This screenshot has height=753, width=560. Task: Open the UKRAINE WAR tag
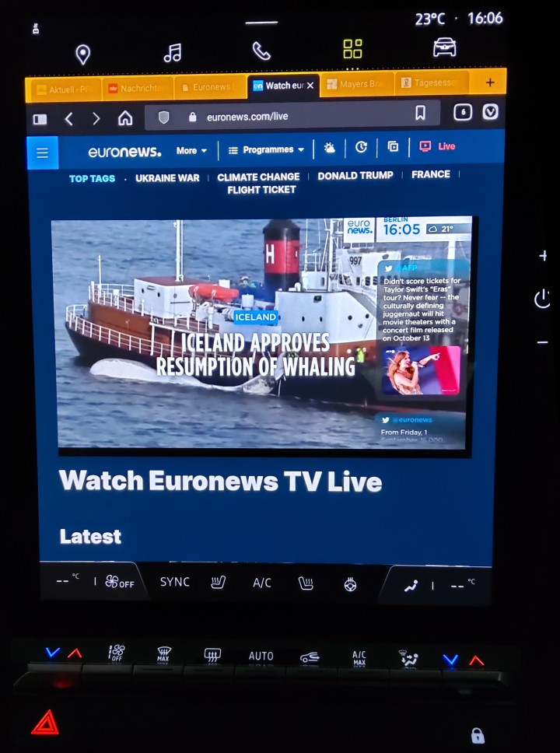coord(167,178)
